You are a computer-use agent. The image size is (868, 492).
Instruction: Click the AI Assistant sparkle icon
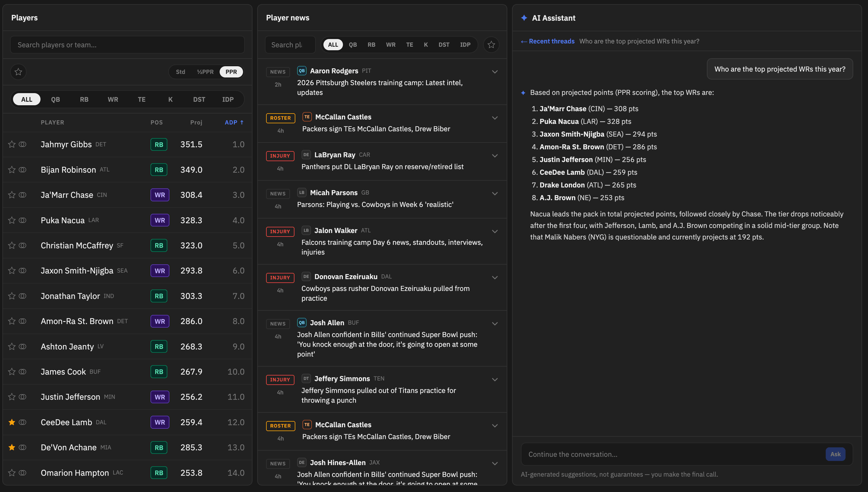coord(524,18)
